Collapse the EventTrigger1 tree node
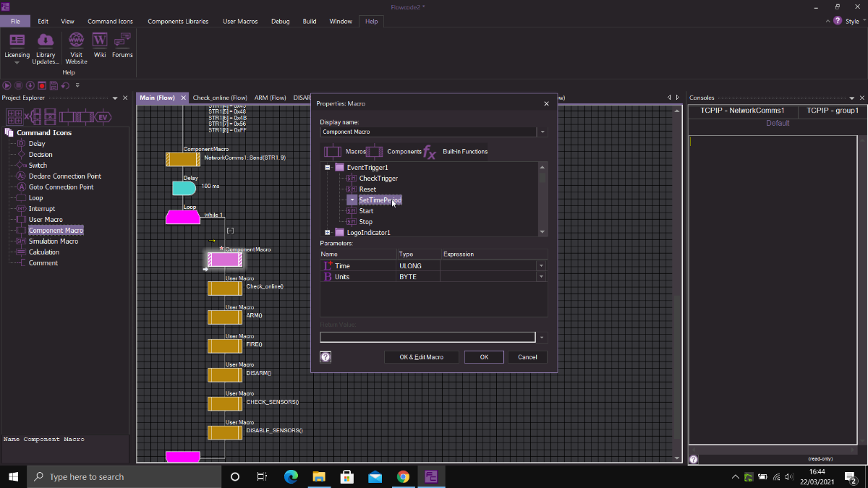868x488 pixels. [x=328, y=168]
